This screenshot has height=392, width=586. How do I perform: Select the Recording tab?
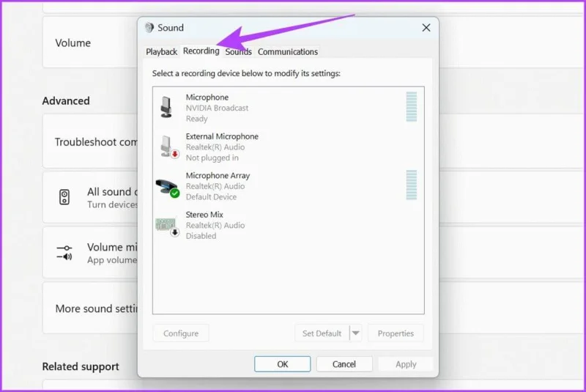[x=201, y=51]
